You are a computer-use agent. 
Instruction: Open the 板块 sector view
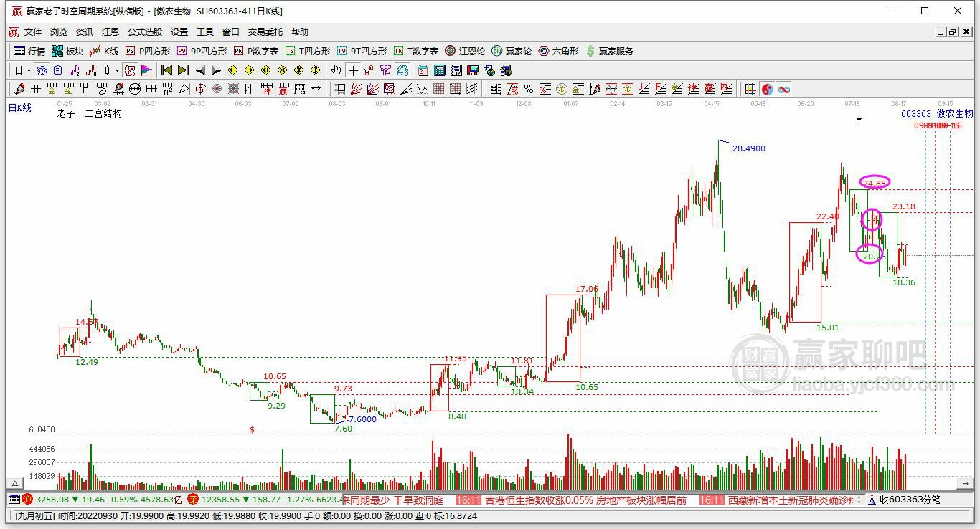pos(67,51)
